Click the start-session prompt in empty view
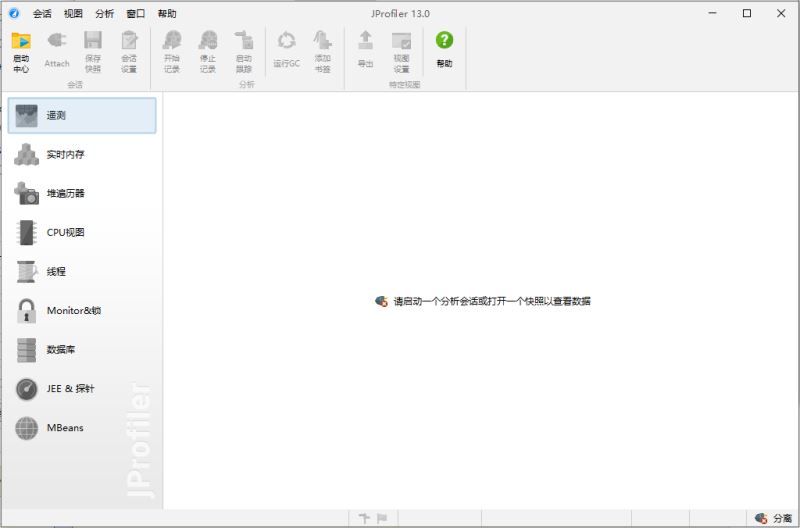The image size is (800, 528). pos(483,301)
